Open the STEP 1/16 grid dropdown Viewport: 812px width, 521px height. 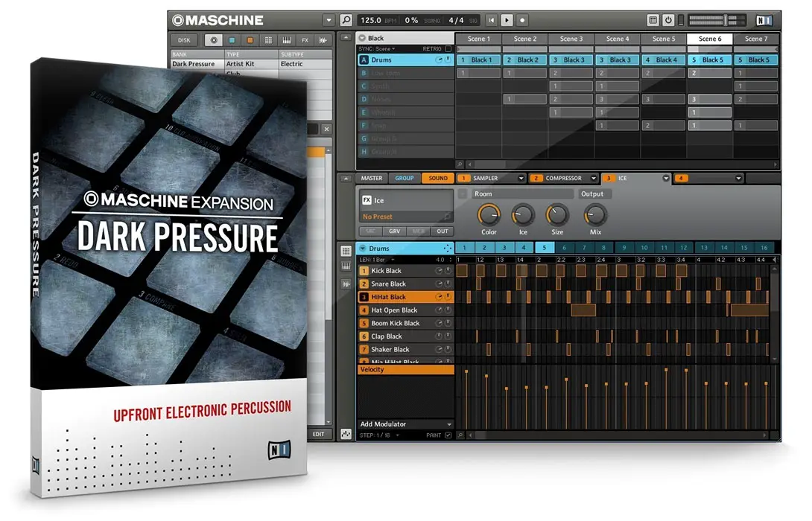[380, 435]
